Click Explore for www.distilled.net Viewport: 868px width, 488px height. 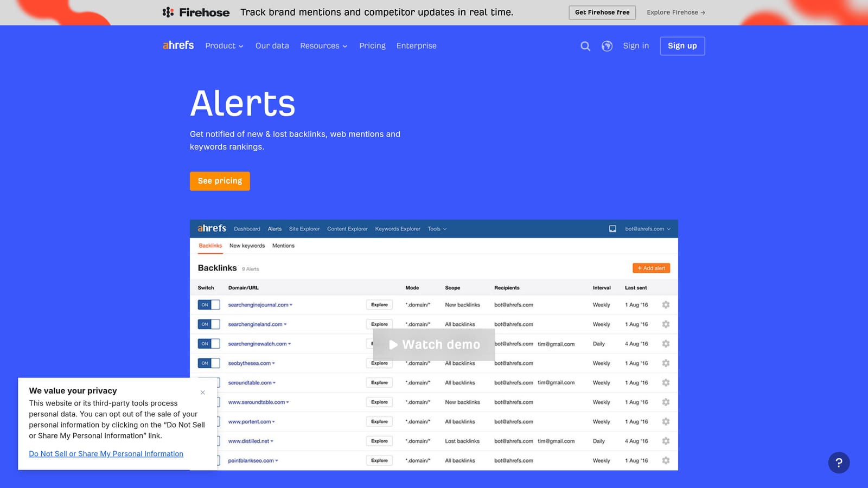click(x=379, y=441)
